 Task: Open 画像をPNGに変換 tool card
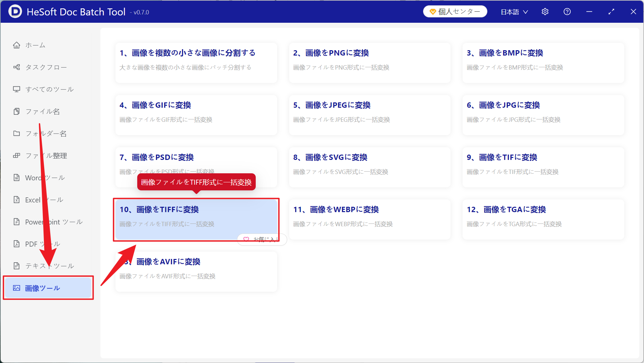click(x=370, y=63)
